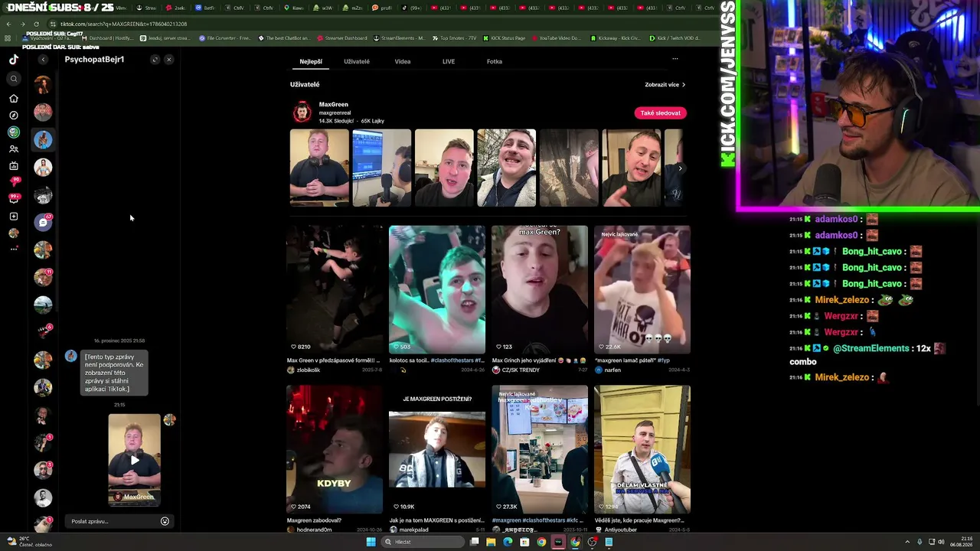
Task: Click the Upload plus icon in sidebar
Action: 13,217
